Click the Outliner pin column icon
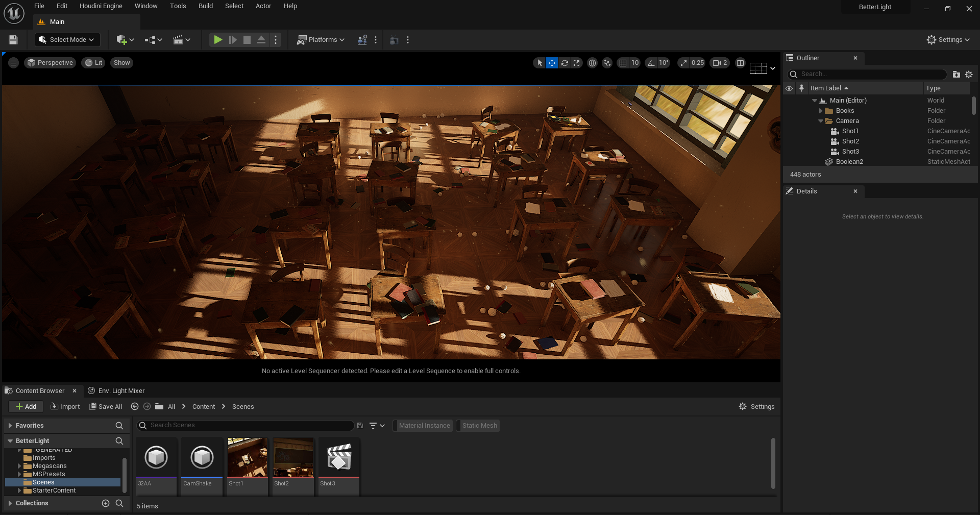The height and width of the screenshot is (515, 980). click(x=801, y=88)
